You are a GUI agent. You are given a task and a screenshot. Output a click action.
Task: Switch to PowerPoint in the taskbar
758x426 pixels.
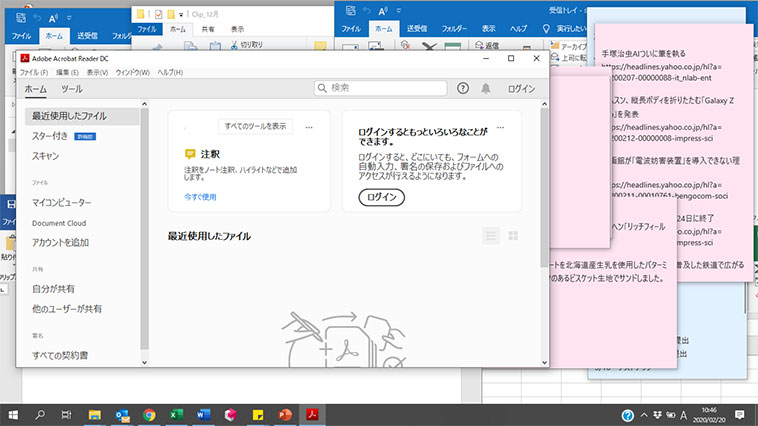[x=285, y=415]
